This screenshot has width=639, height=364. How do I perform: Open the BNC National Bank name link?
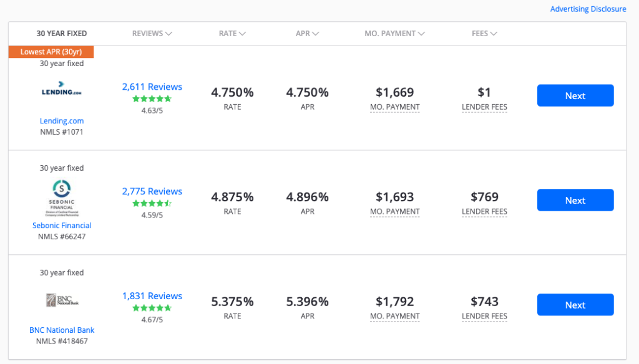click(x=62, y=330)
